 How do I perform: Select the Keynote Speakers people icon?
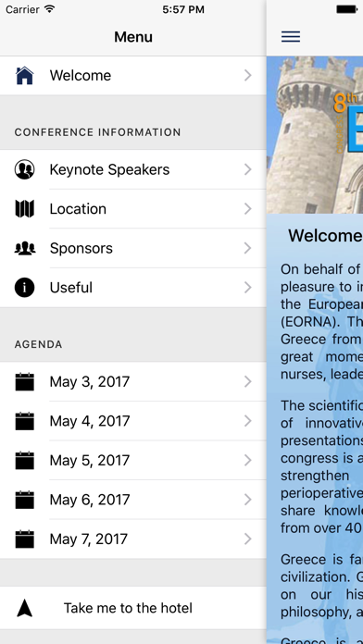pyautogui.click(x=25, y=169)
